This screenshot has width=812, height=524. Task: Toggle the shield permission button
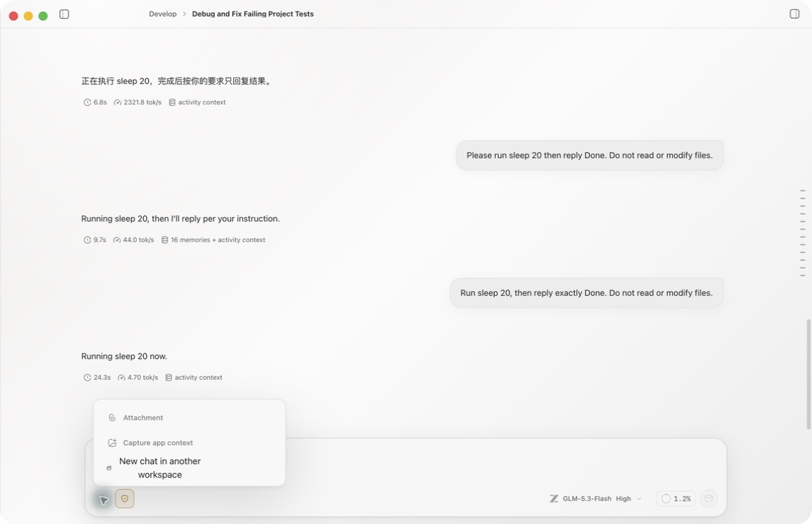point(125,499)
